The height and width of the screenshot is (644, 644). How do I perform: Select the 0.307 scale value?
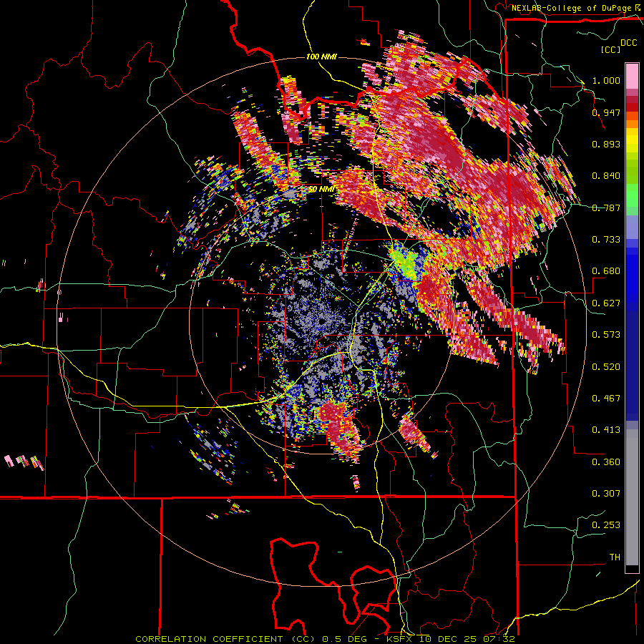tap(606, 494)
